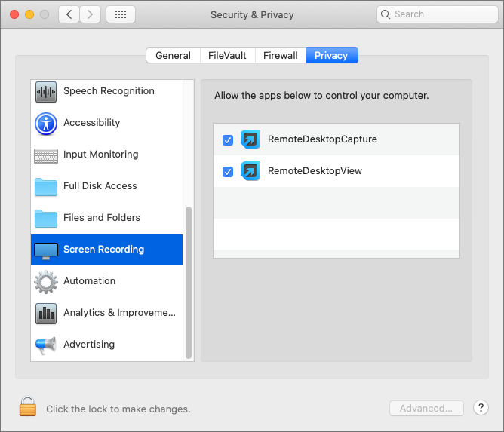Click the lock icon to make changes

point(28,407)
